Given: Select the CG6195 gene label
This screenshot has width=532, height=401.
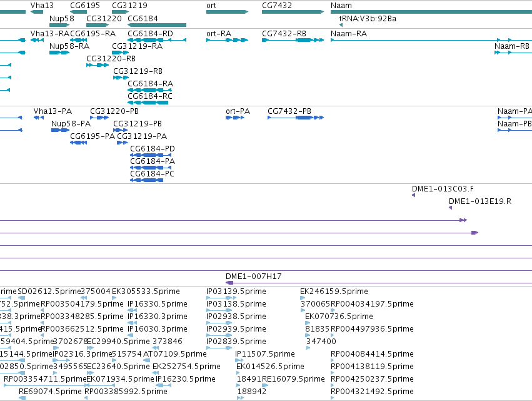Looking at the screenshot, I should pos(85,6).
